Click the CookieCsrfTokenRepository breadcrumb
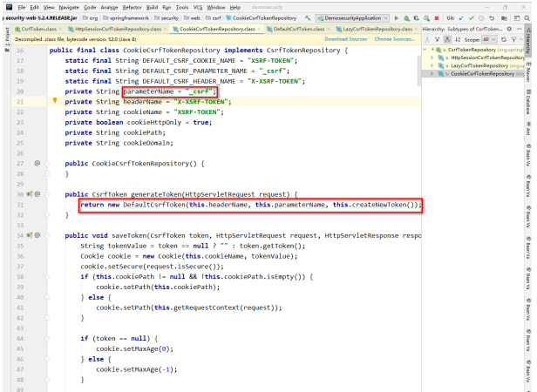 click(262, 18)
